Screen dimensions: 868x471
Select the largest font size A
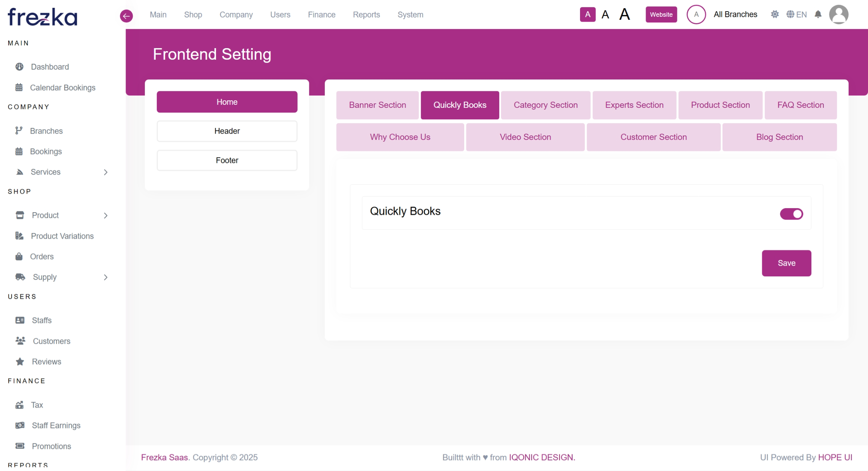(625, 15)
